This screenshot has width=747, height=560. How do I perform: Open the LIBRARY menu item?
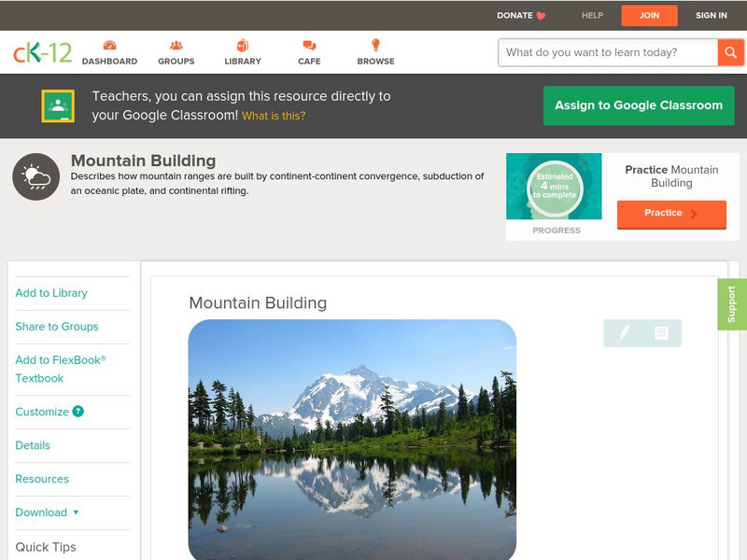pyautogui.click(x=243, y=62)
